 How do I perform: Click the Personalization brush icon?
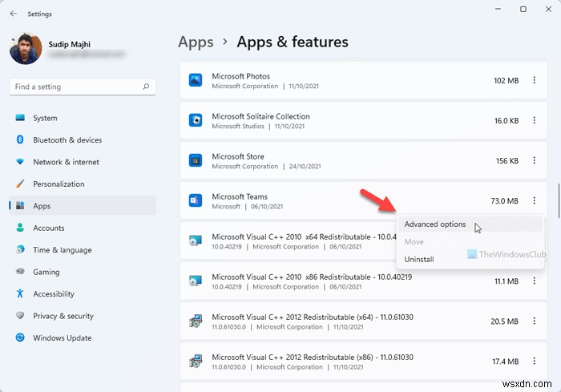pos(20,184)
